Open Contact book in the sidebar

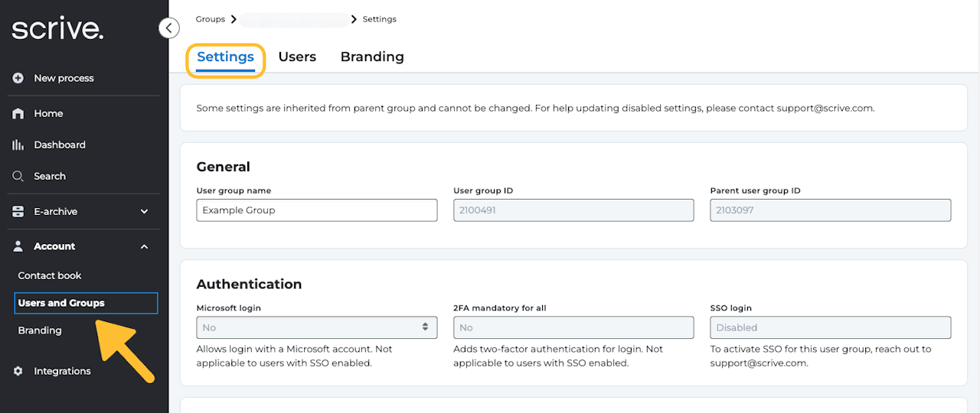(50, 275)
